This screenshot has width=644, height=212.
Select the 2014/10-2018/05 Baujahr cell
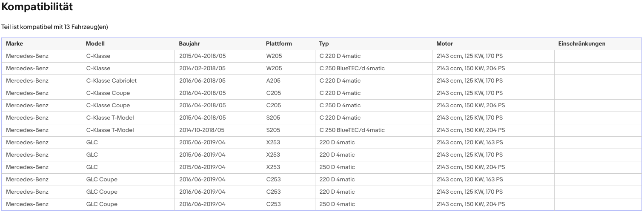click(x=202, y=130)
